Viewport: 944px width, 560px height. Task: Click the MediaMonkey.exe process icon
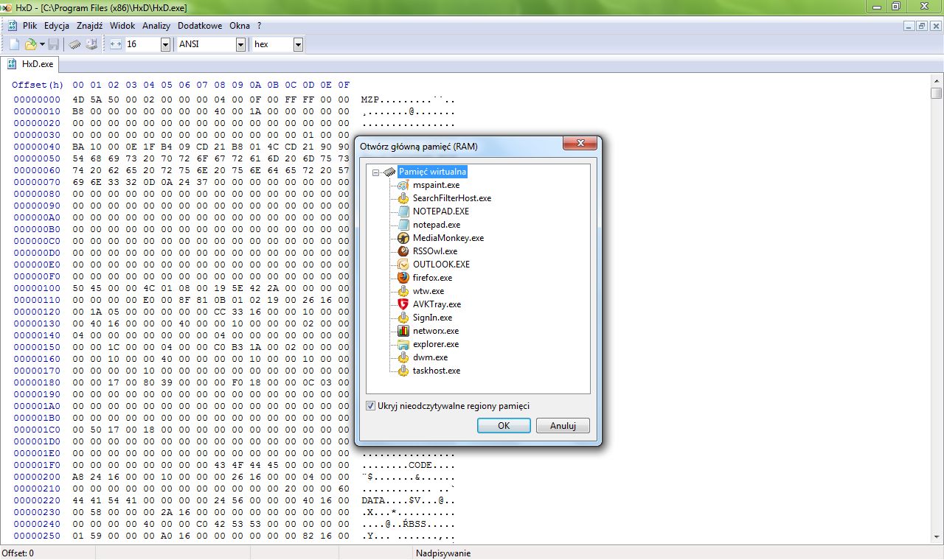click(403, 238)
